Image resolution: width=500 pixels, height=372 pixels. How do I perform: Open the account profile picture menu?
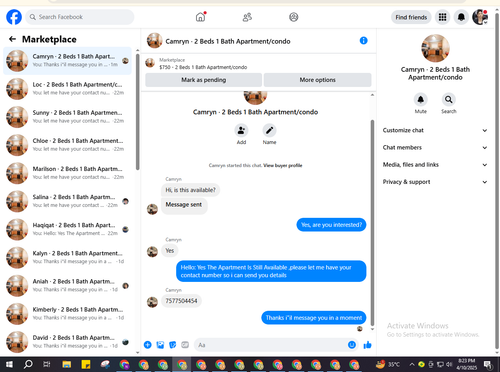click(480, 17)
